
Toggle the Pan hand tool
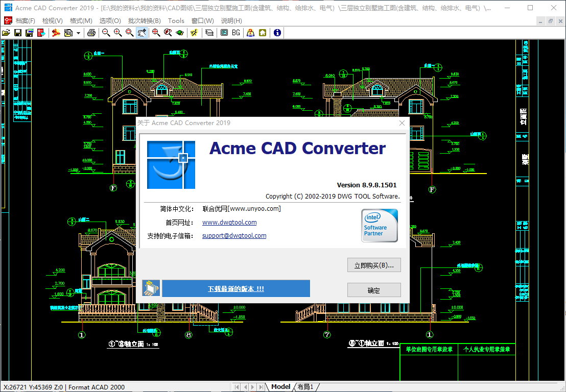click(x=141, y=33)
